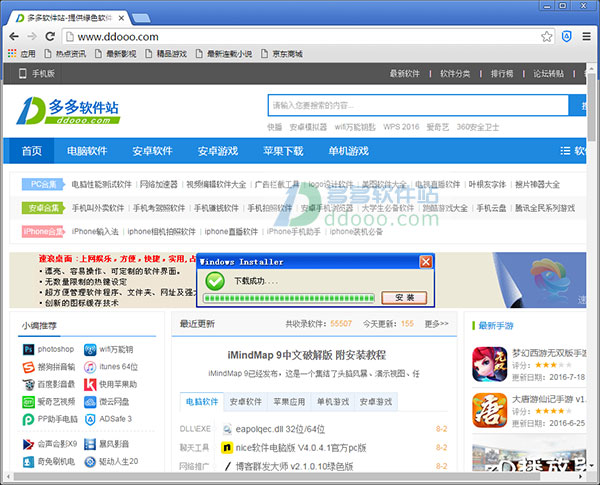Image resolution: width=600 pixels, height=485 pixels.
Task: Open the 微云网盘 recommended item
Action: click(106, 402)
